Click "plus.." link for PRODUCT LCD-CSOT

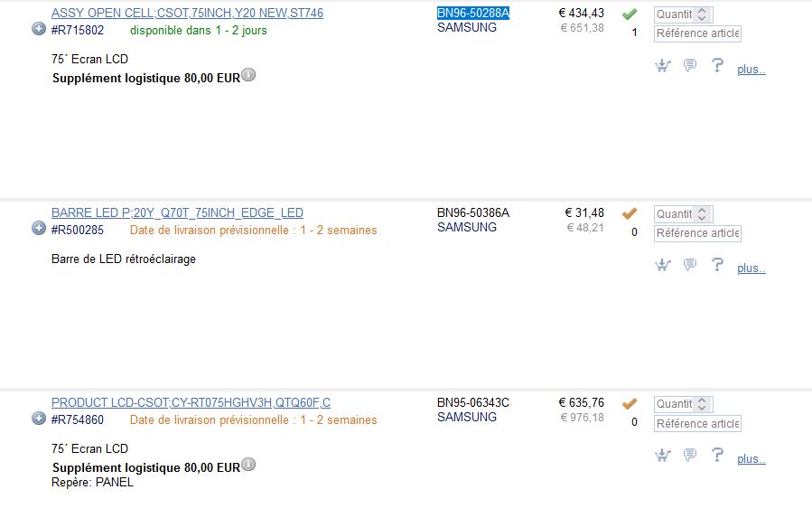751,459
